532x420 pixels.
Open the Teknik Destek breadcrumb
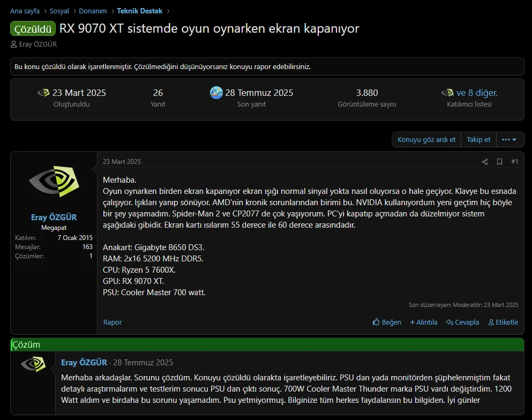(x=139, y=11)
